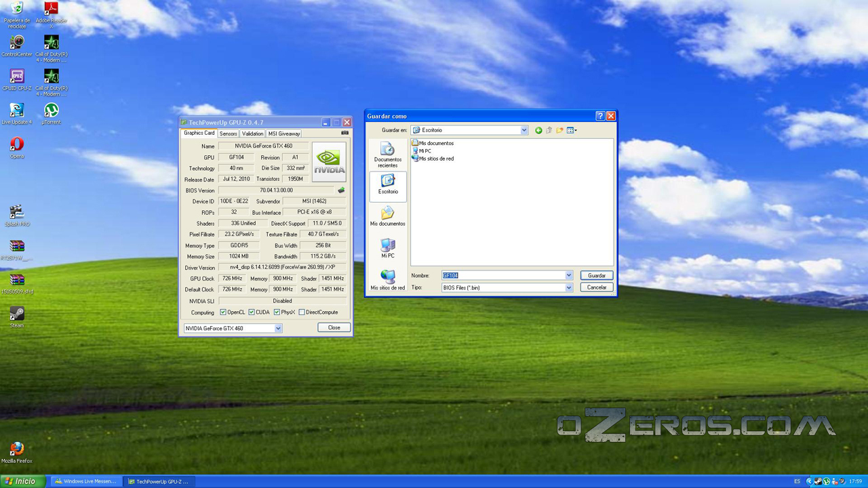Open the Guardar en location dropdown

point(524,130)
